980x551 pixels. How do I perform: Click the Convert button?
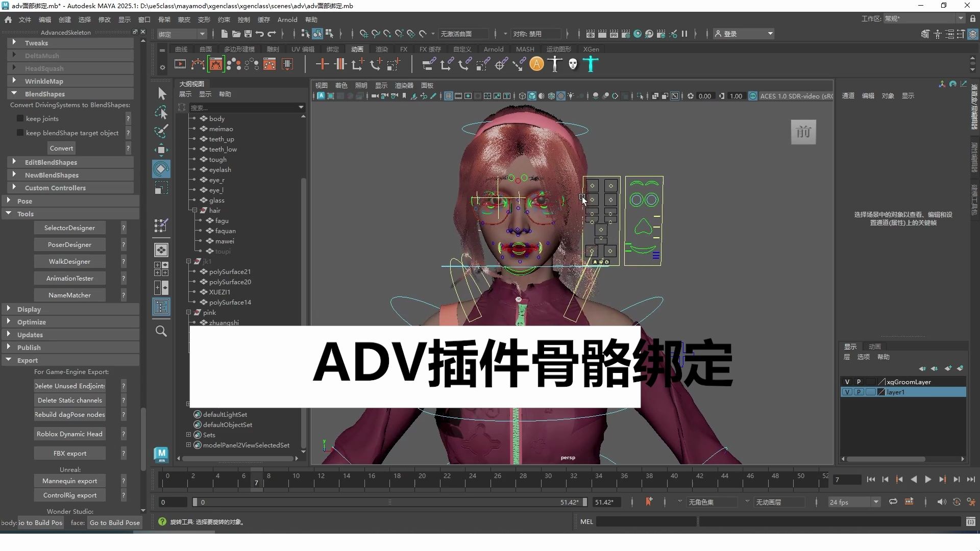(x=61, y=148)
